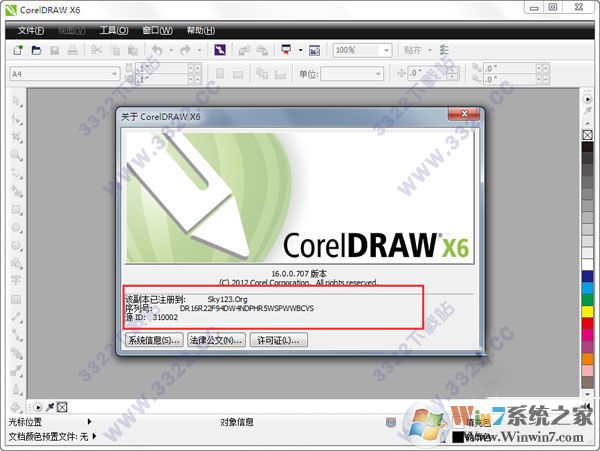Open the Redo history dropdown arrow
Image resolution: width=600 pixels, height=451 pixels.
[199, 50]
